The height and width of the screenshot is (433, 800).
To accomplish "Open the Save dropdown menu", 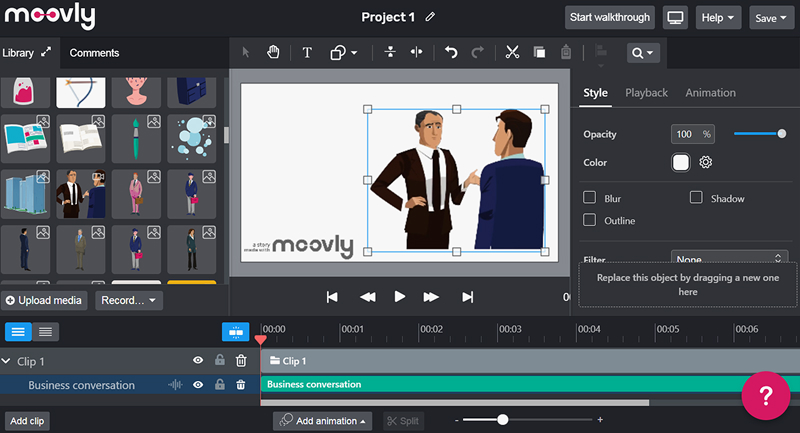I will point(771,18).
